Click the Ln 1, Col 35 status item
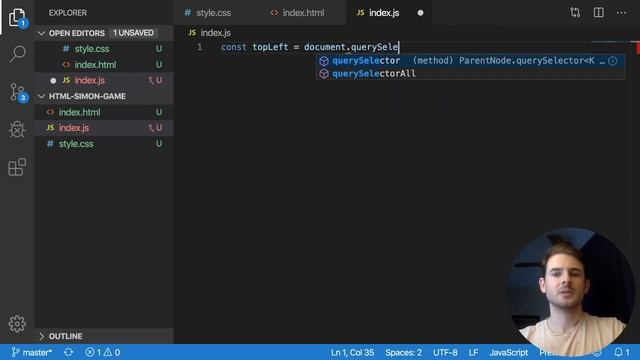Viewport: 640px width, 360px height. click(x=352, y=352)
